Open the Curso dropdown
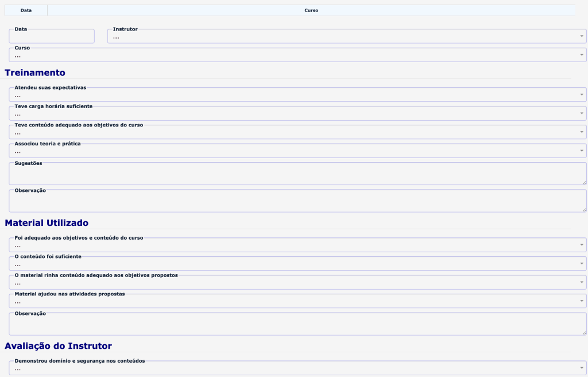This screenshot has width=588, height=377. 297,55
